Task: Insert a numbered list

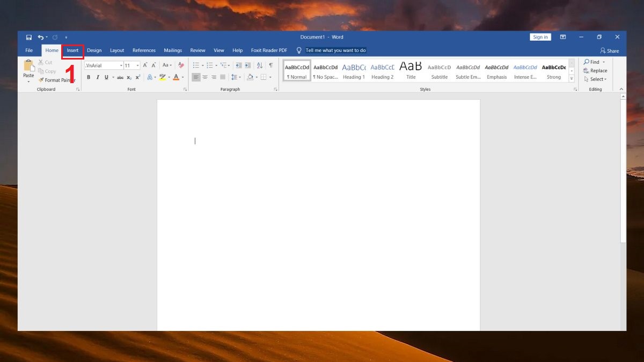Action: (210, 65)
